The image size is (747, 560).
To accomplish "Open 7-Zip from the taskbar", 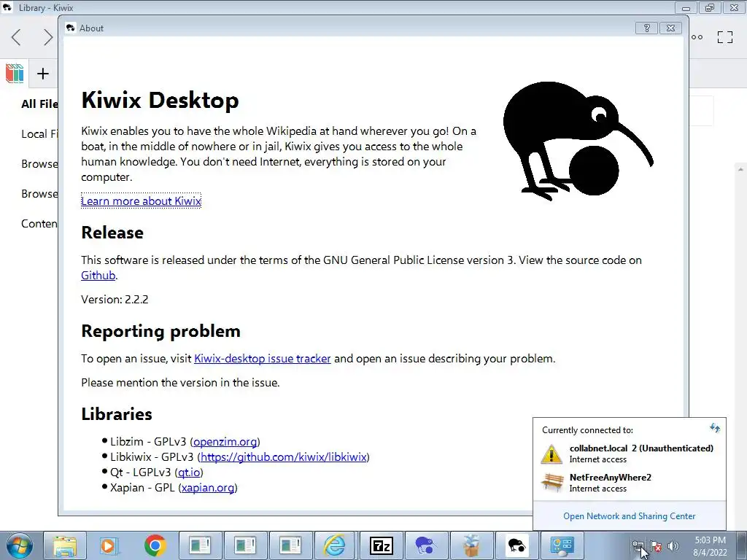I will pos(381,545).
